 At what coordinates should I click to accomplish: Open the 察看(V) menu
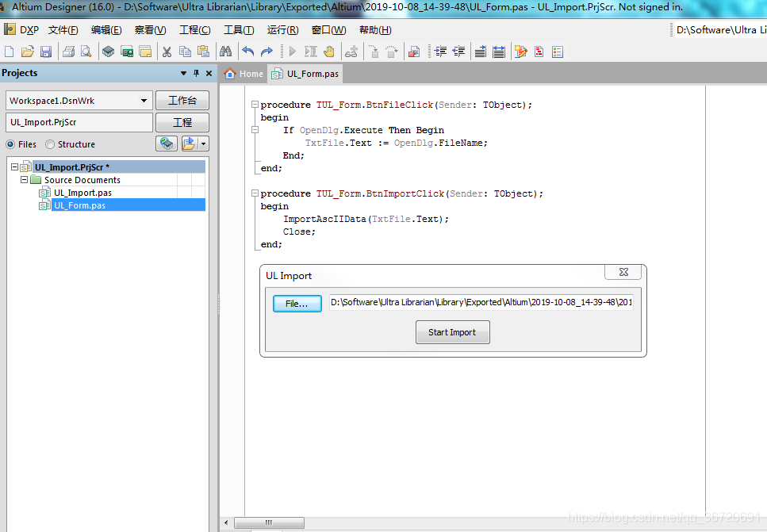pos(150,30)
